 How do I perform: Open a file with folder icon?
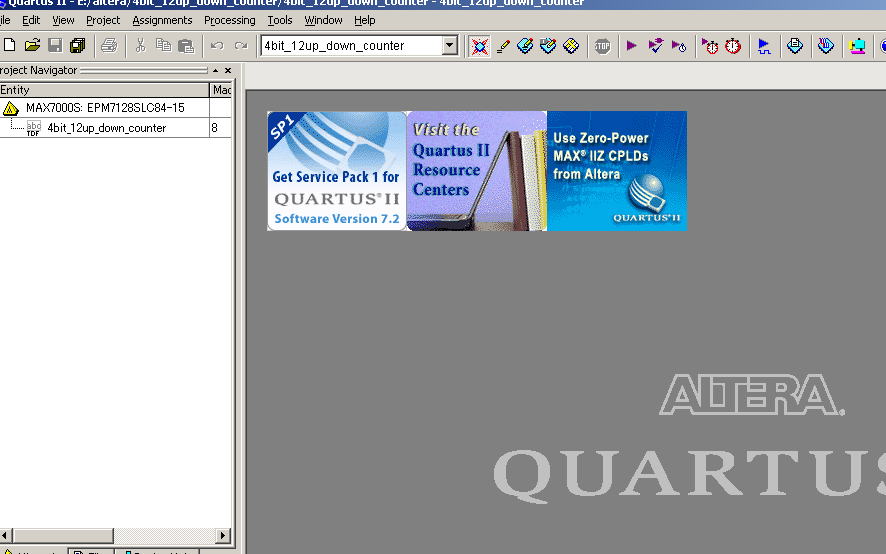pyautogui.click(x=32, y=45)
